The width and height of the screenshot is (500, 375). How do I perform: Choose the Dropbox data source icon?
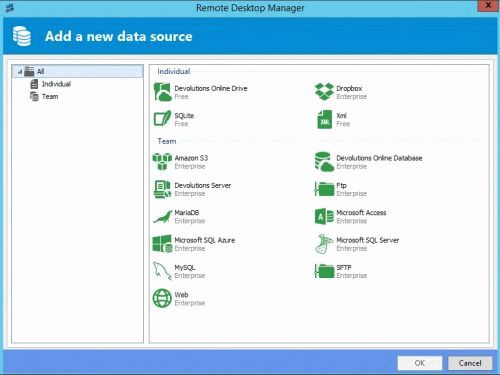(x=324, y=92)
